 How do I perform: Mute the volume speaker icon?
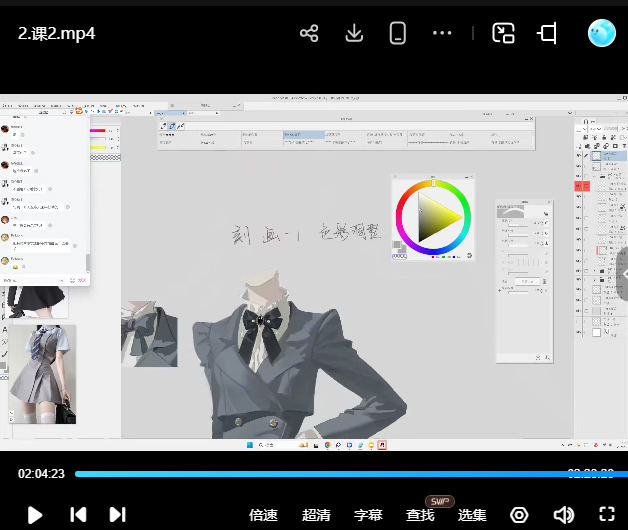tap(563, 515)
